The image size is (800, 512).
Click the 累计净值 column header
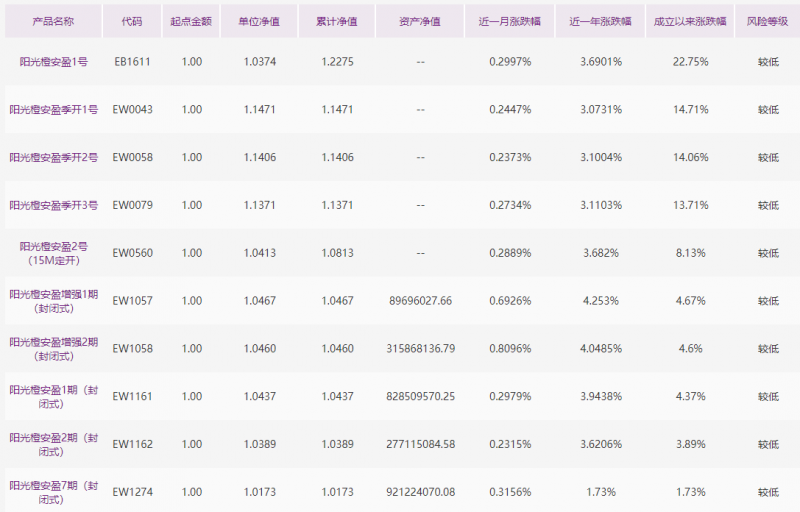pyautogui.click(x=338, y=20)
